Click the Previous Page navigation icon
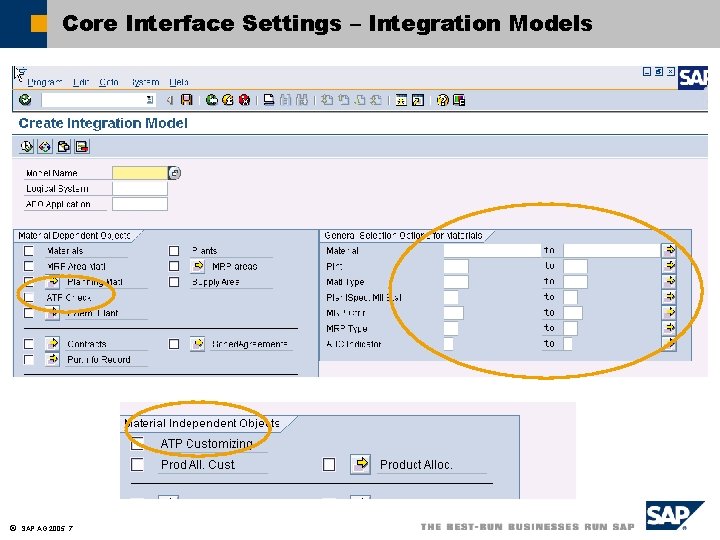 343,100
